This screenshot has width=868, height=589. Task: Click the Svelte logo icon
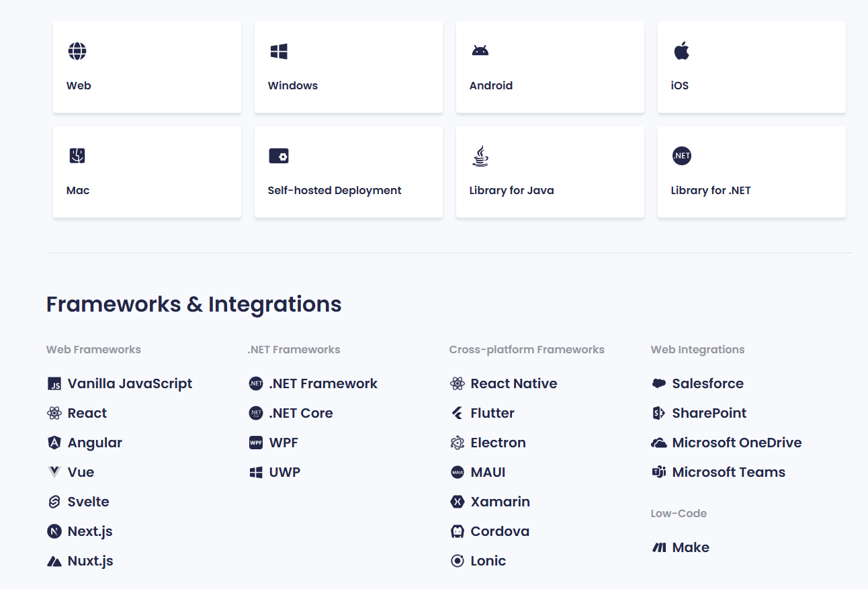coord(54,502)
